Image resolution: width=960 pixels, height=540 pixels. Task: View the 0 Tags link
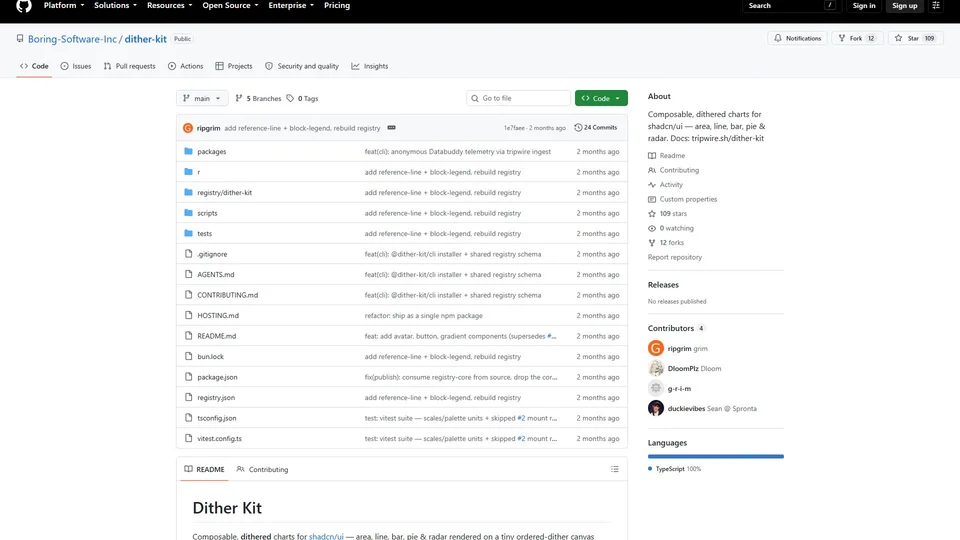tap(302, 98)
